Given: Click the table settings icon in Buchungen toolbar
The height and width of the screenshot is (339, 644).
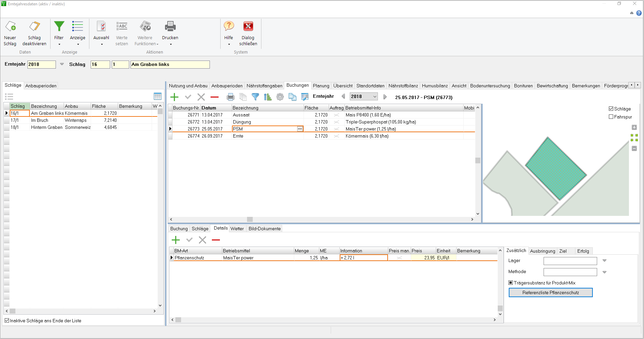Looking at the screenshot, I should [305, 97].
